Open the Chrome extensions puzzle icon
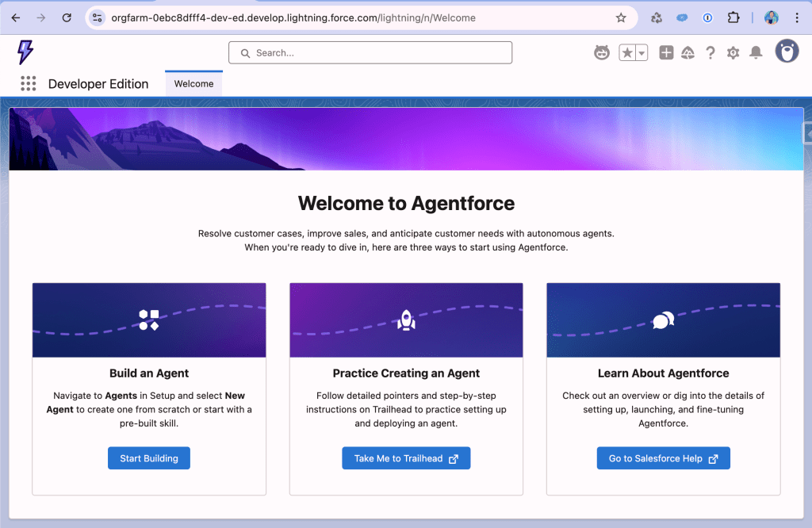The height and width of the screenshot is (528, 812). pyautogui.click(x=733, y=17)
